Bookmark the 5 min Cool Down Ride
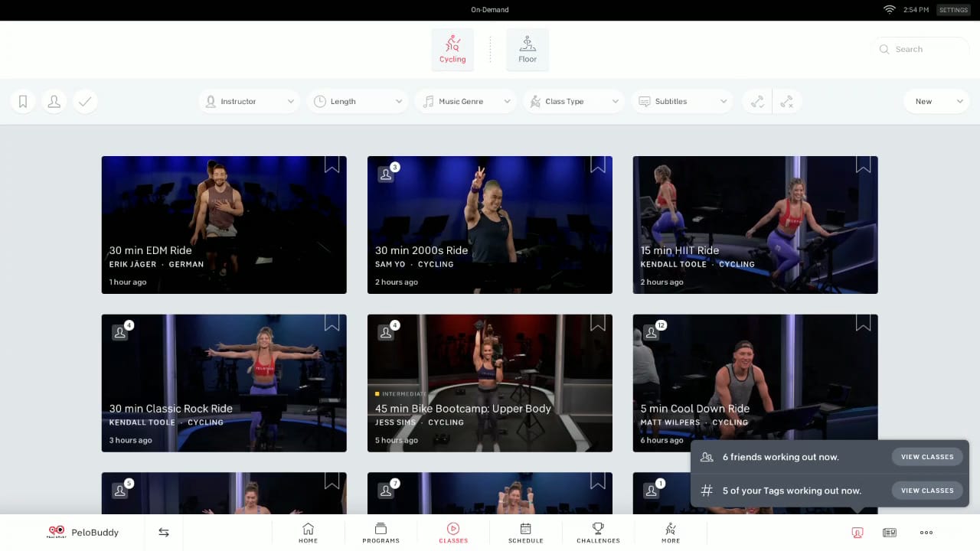The height and width of the screenshot is (551, 980). click(863, 323)
